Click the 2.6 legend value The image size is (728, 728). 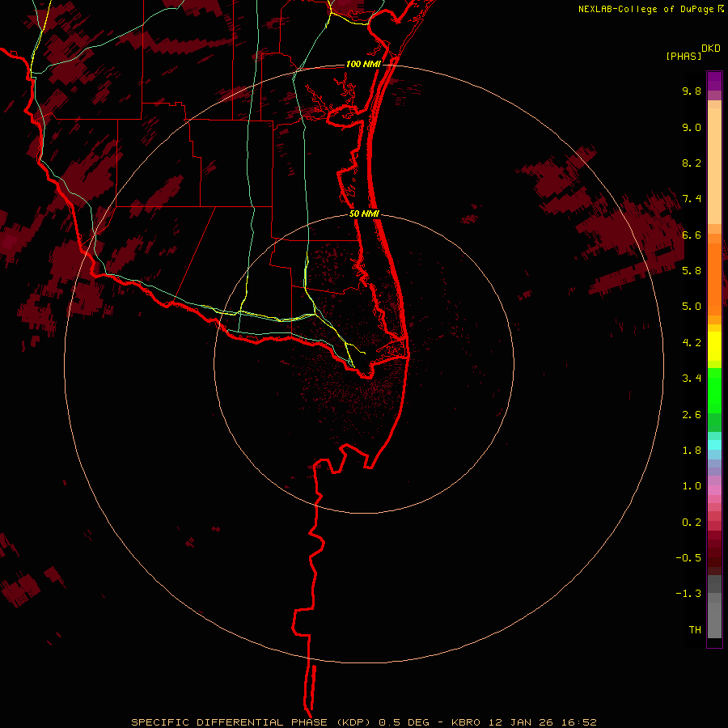[692, 414]
